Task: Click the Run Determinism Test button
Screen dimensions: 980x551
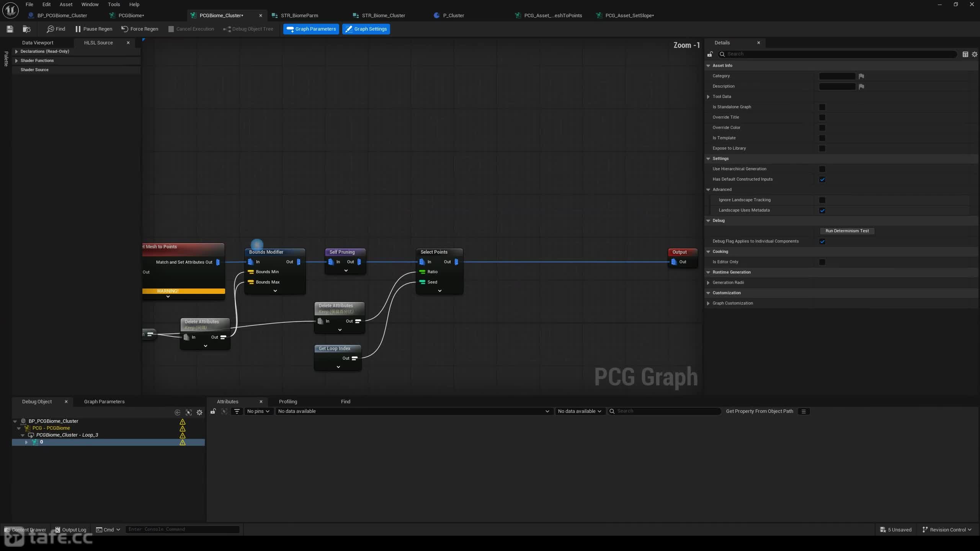Action: [847, 231]
